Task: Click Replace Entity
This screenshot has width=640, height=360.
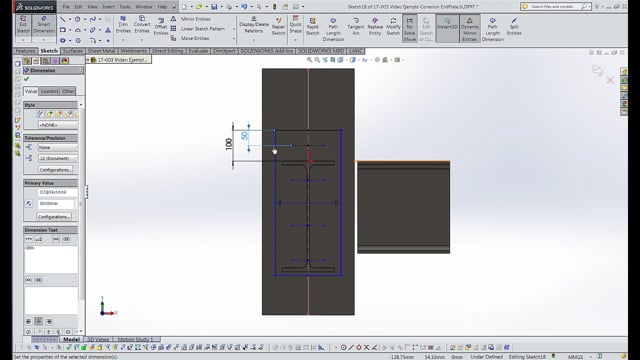Action: click(375, 27)
